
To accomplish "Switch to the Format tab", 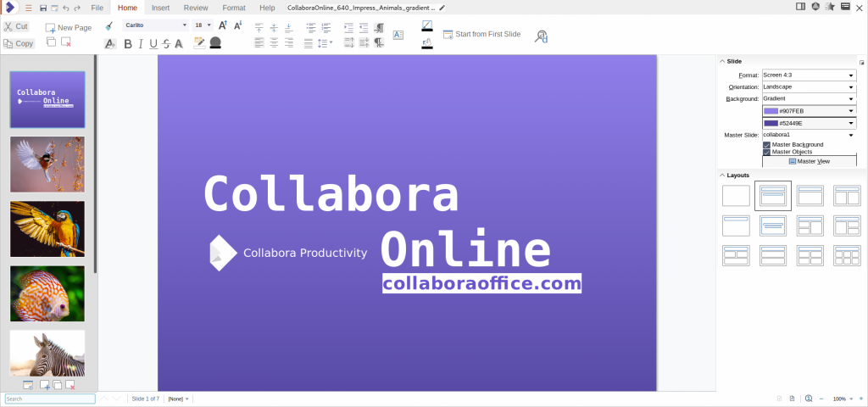I will tap(234, 8).
